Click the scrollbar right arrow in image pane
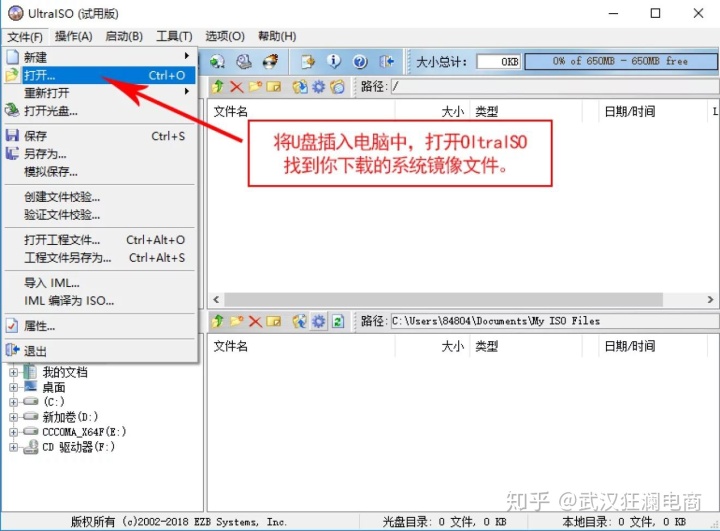This screenshot has width=720, height=531. pos(710,299)
